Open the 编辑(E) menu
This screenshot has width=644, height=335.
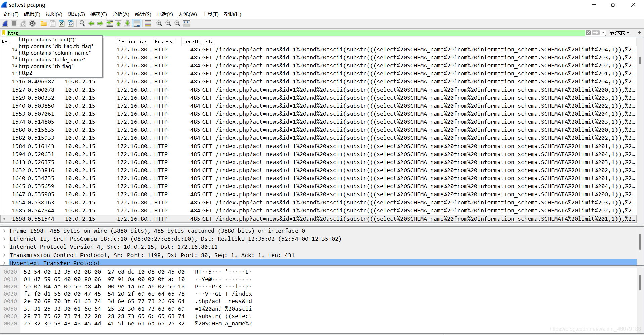[32, 14]
